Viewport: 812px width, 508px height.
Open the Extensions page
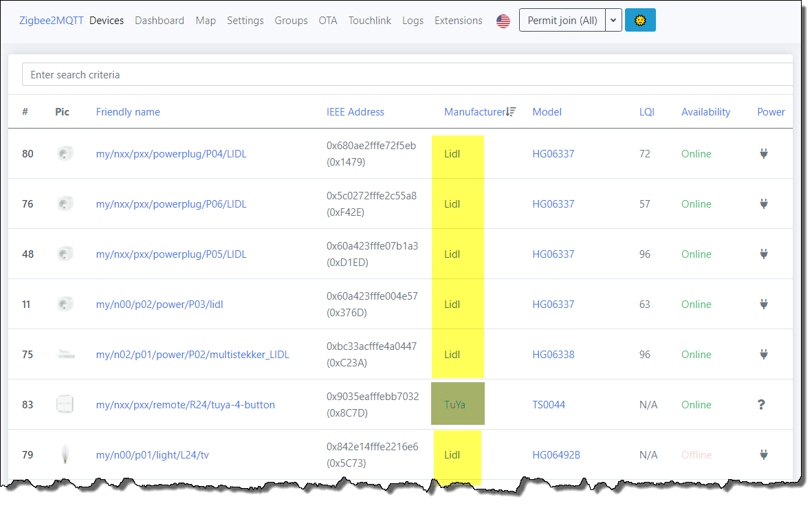[459, 20]
